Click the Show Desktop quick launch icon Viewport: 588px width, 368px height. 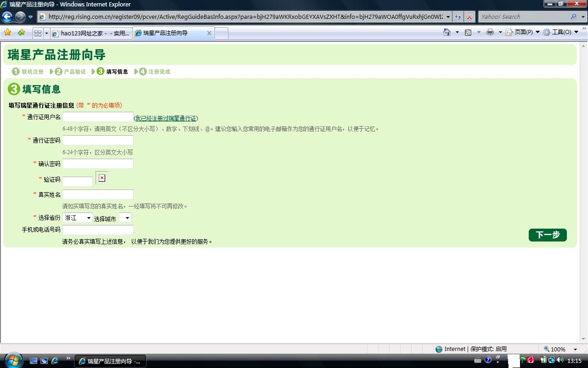click(x=33, y=361)
